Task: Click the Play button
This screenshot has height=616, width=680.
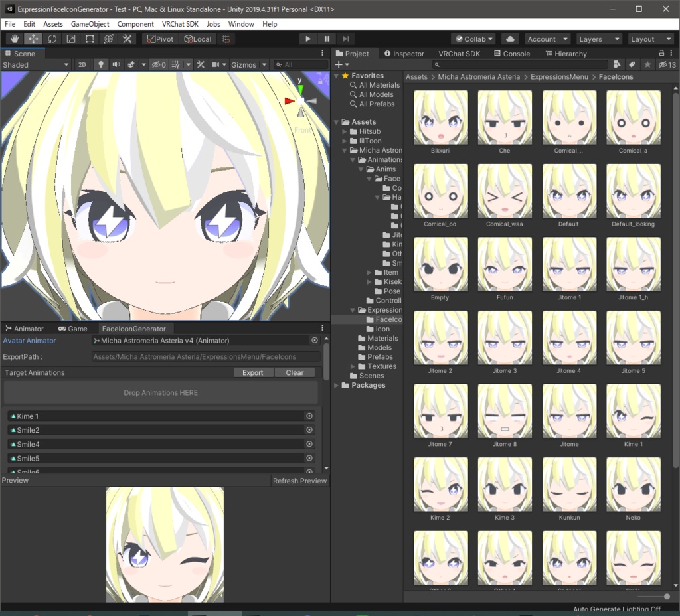Action: pos(308,39)
